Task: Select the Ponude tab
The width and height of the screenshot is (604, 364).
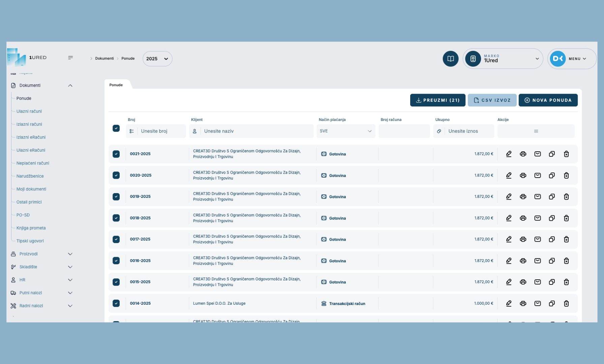Action: (116, 85)
